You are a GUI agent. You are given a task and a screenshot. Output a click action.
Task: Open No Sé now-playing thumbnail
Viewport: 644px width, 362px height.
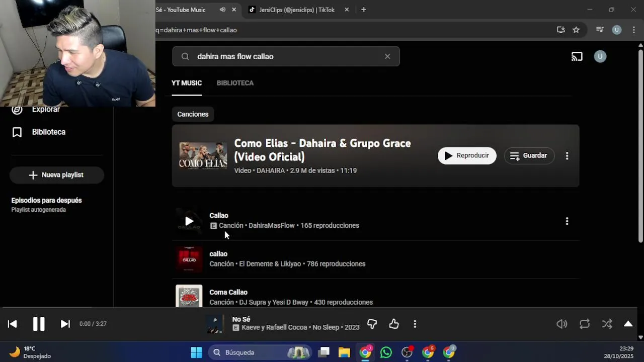[215, 324]
